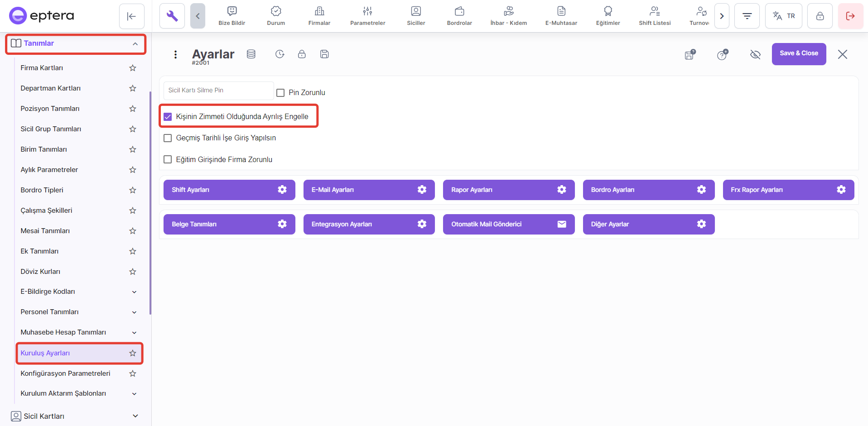Click the sidebar collapse arrow icon
This screenshot has height=426, width=868.
tap(132, 16)
